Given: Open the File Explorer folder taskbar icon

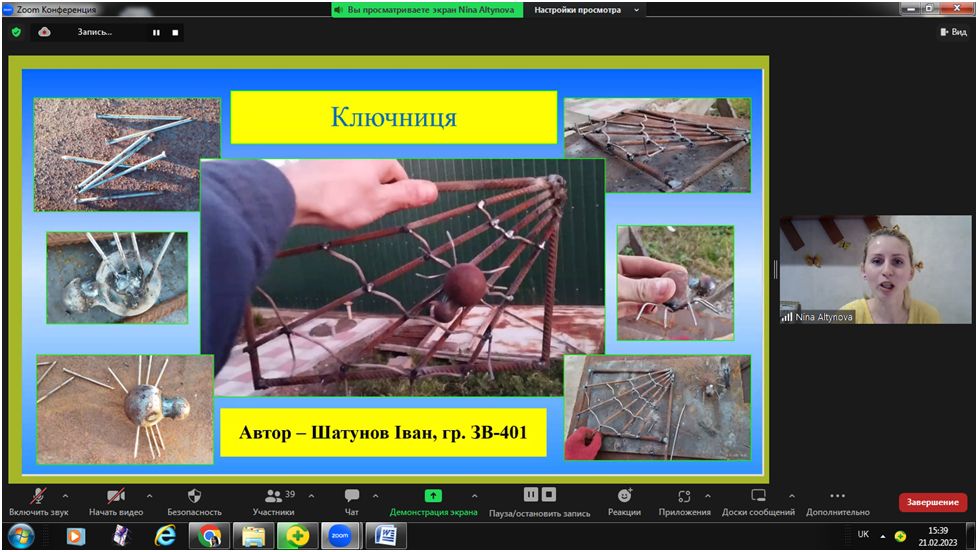Looking at the screenshot, I should click(x=253, y=536).
